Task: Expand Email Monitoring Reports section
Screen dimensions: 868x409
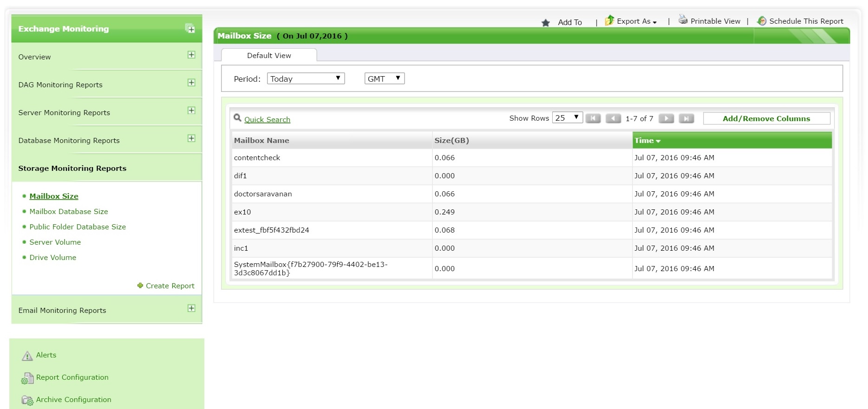Action: pos(191,308)
